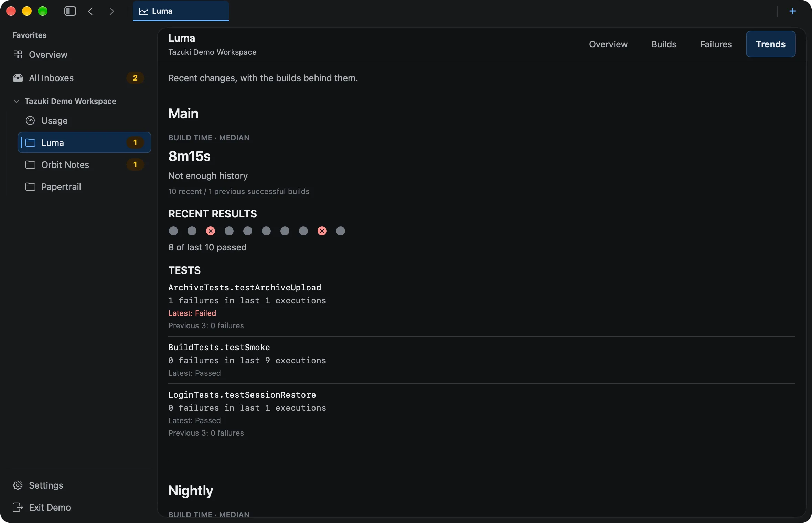
Task: Open All Inboxes in sidebar
Action: [78, 78]
